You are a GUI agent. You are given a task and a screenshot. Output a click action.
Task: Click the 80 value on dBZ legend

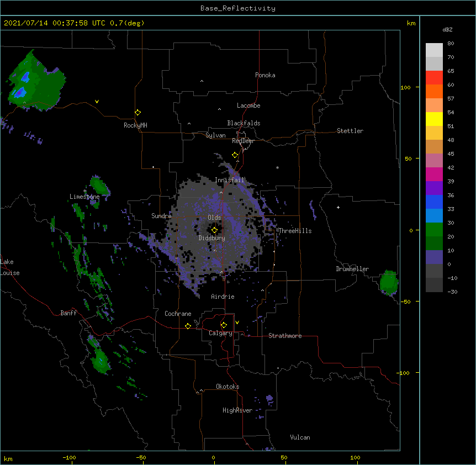[x=451, y=44]
